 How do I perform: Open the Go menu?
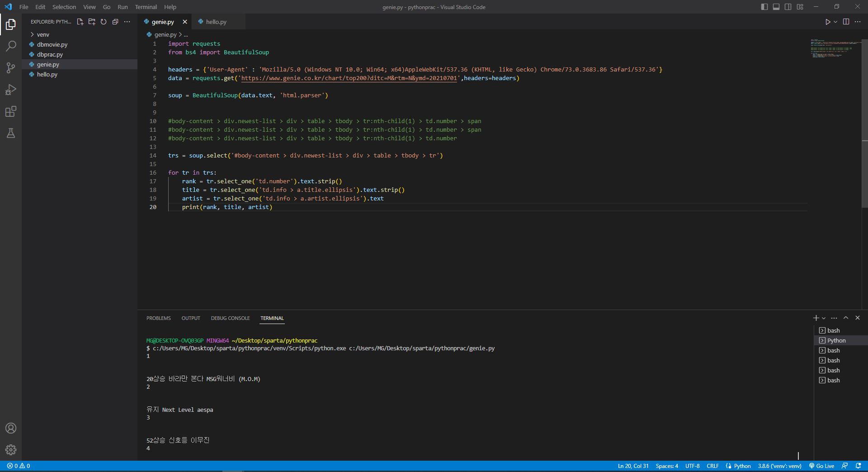pyautogui.click(x=107, y=7)
